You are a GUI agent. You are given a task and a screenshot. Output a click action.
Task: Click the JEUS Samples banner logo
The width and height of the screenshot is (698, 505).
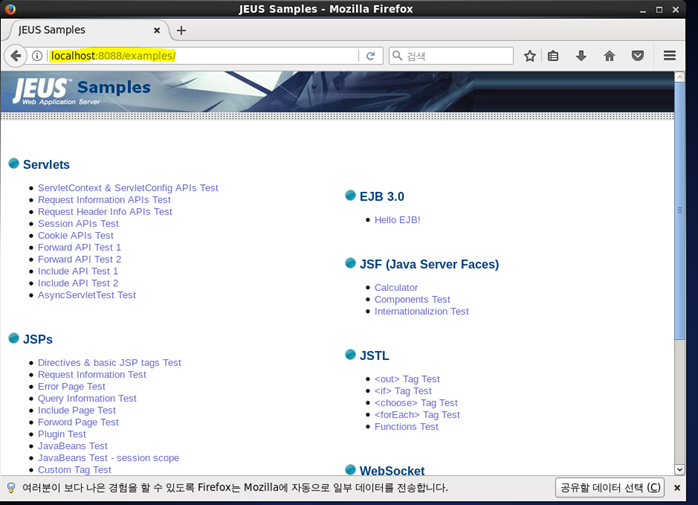[81, 91]
